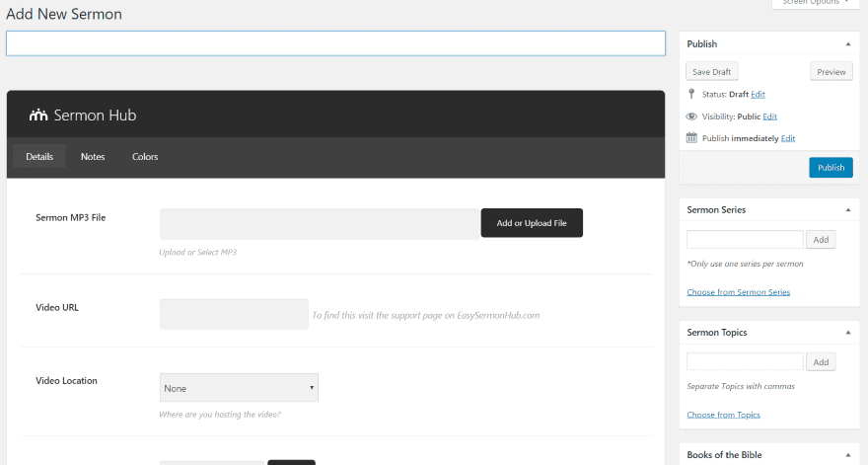Switch to the Details tab

coord(39,156)
